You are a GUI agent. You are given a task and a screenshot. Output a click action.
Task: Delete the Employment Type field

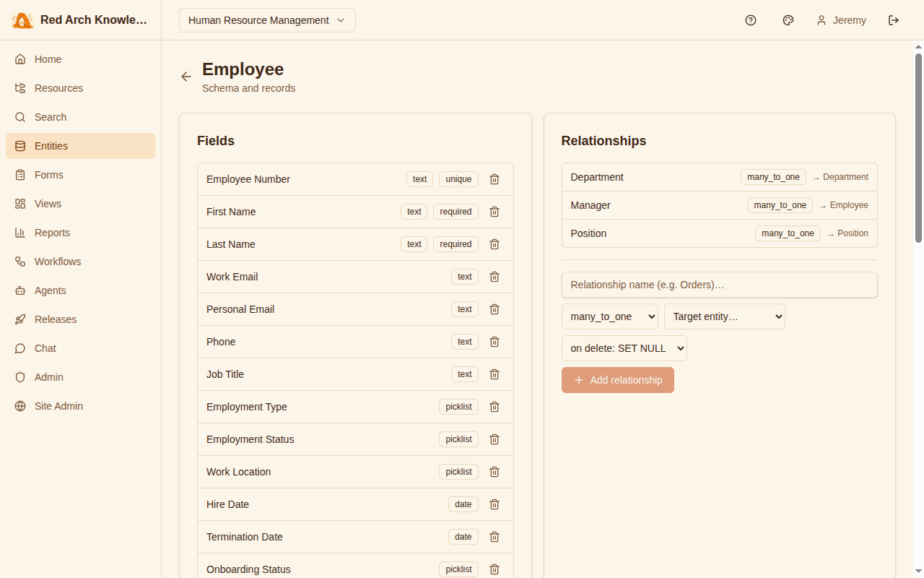(494, 407)
